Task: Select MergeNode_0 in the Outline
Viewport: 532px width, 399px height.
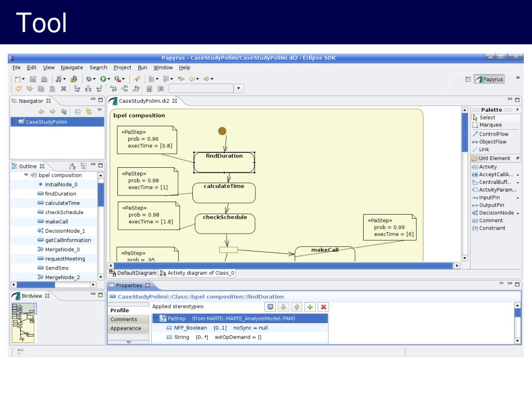Action: pos(58,249)
